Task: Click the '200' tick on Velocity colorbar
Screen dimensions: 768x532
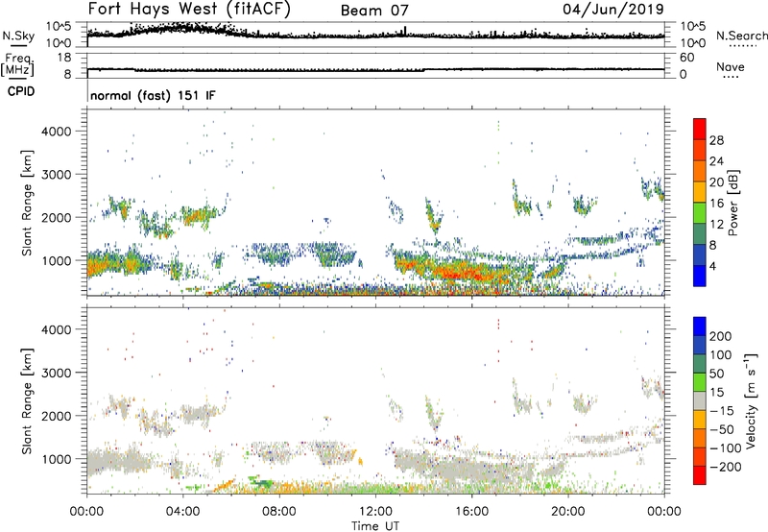Action: tap(721, 336)
